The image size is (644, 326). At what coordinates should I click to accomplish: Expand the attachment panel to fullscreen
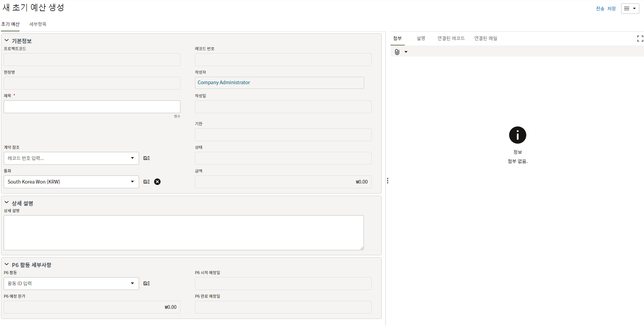pyautogui.click(x=640, y=39)
